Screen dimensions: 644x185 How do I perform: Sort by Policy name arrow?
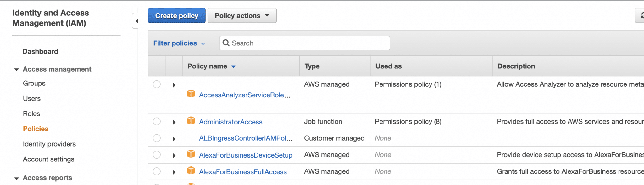[x=233, y=66]
